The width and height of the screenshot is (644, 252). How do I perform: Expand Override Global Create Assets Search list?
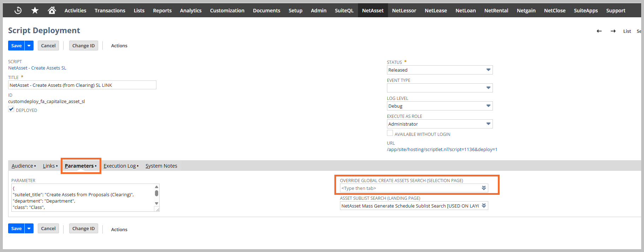484,188
